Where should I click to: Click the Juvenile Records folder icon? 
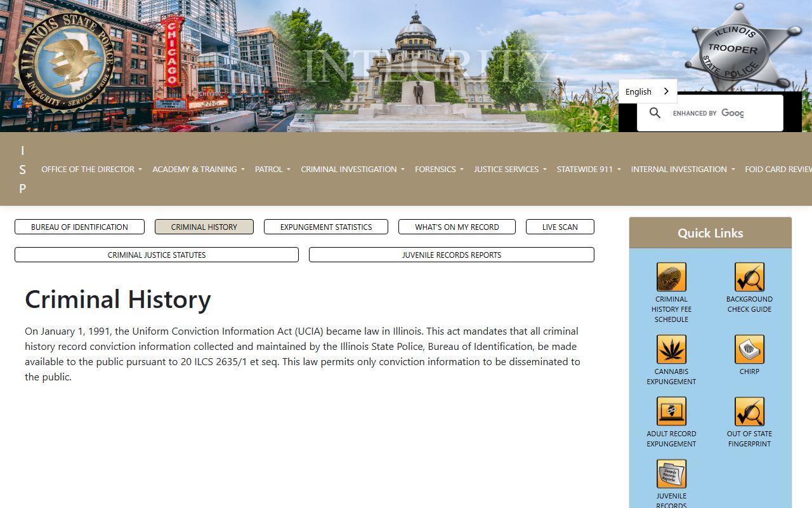pos(671,474)
